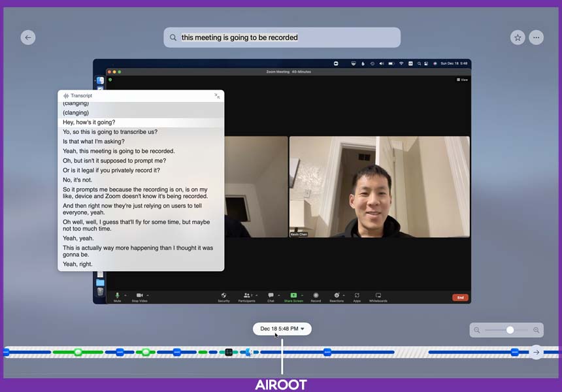
Task: Click the search field containing the recorded query
Action: coord(282,38)
